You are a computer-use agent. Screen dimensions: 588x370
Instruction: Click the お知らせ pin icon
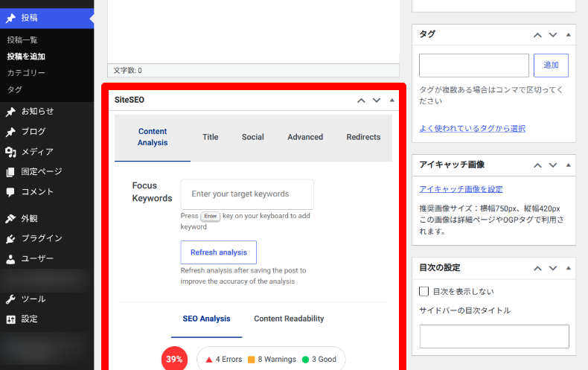pyautogui.click(x=10, y=112)
